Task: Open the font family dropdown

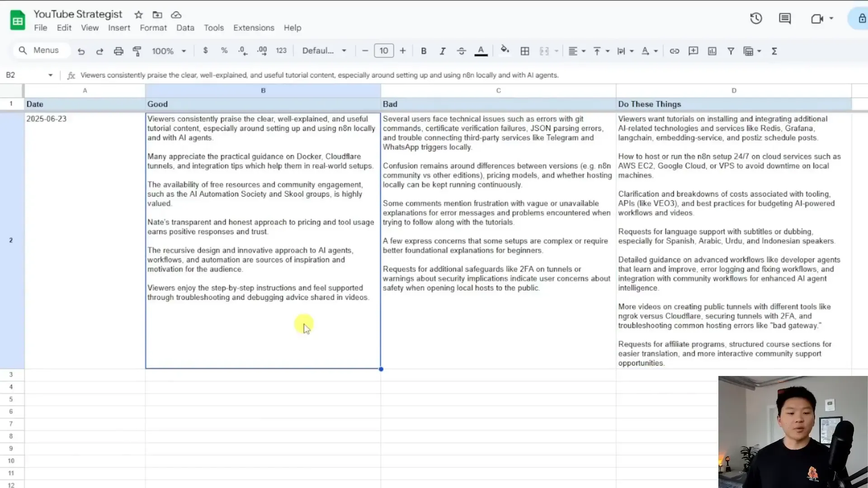Action: [x=324, y=51]
